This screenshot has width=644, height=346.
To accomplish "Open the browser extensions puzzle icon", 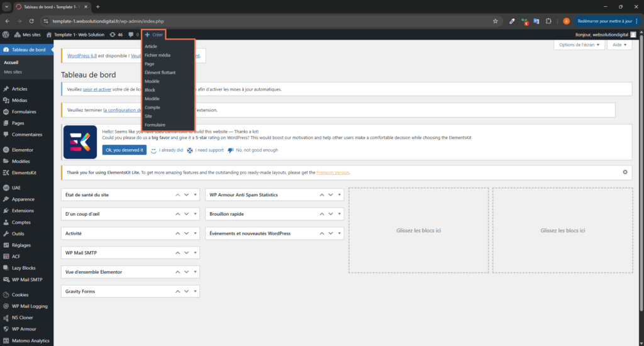I will click(x=548, y=21).
